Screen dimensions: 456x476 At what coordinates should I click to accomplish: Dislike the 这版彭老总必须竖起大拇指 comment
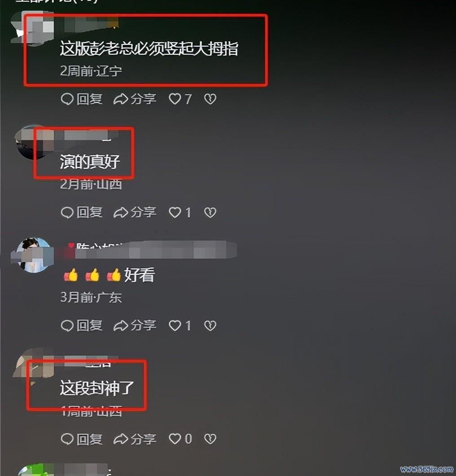(210, 99)
